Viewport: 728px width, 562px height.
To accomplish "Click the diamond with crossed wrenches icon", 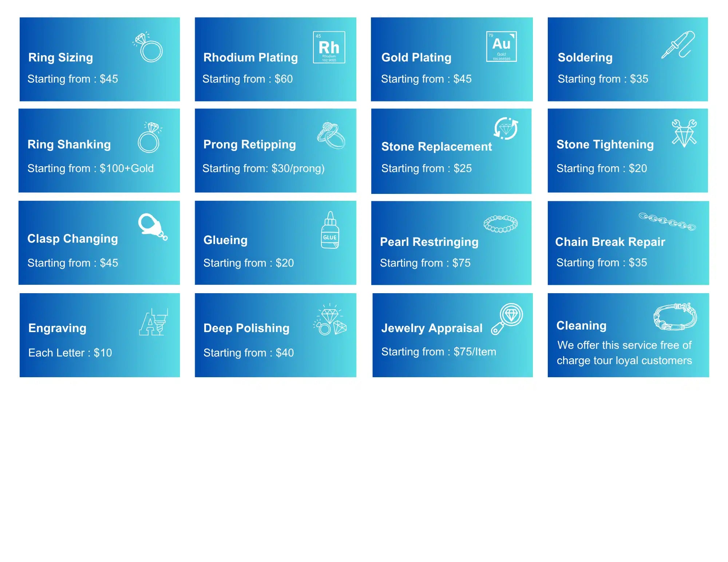I will [684, 133].
